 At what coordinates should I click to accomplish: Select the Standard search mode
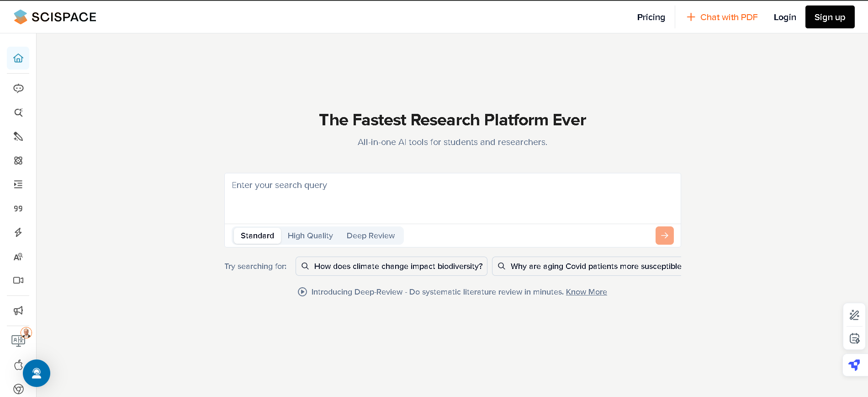pyautogui.click(x=257, y=236)
